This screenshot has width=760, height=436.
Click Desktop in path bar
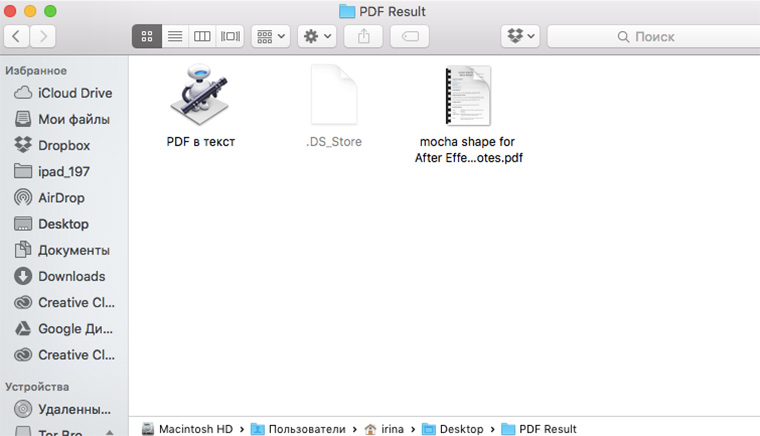pos(453,429)
